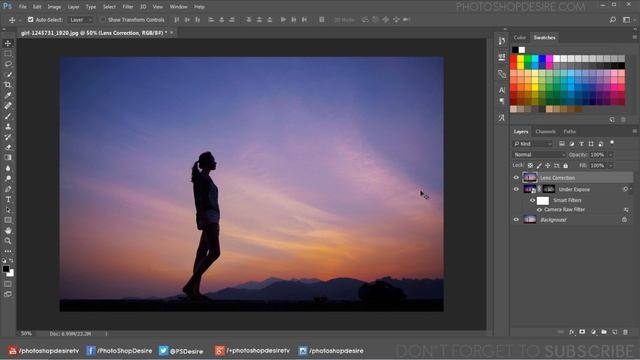Select the Hand tool
Image resolution: width=640 pixels, height=360 pixels.
pos(8,231)
